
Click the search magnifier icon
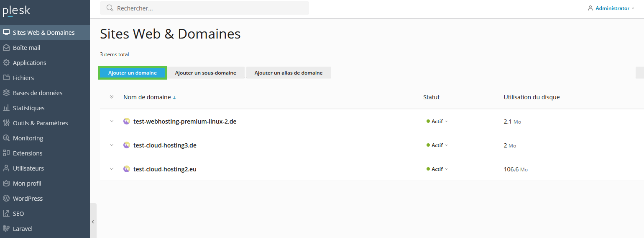click(110, 8)
